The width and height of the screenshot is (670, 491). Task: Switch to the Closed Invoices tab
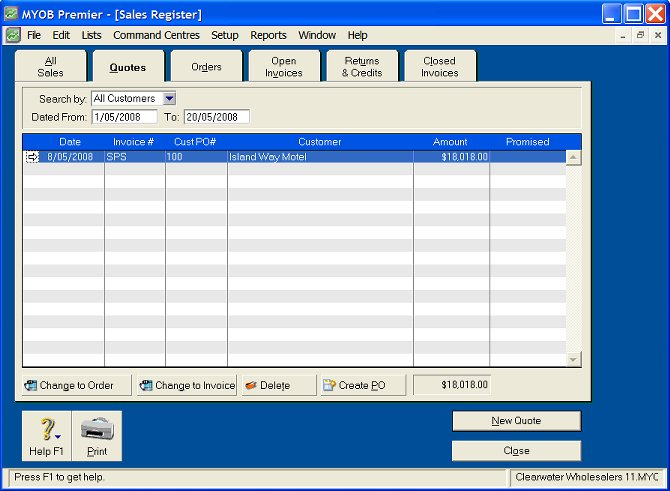click(x=440, y=67)
